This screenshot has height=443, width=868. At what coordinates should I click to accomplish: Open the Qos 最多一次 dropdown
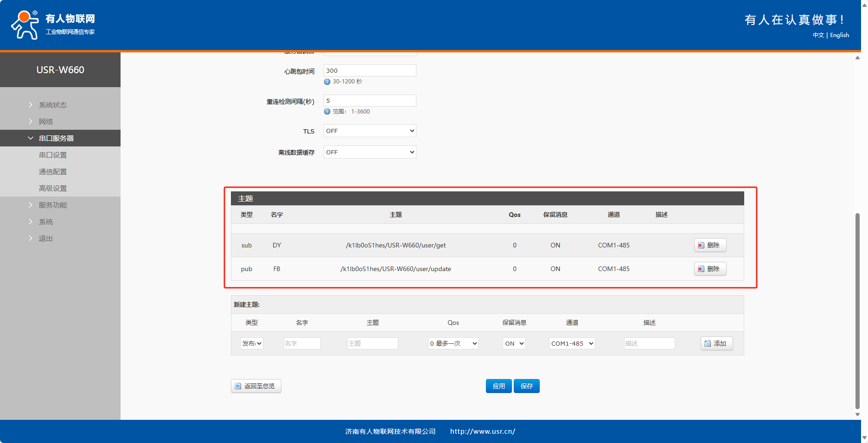click(453, 343)
